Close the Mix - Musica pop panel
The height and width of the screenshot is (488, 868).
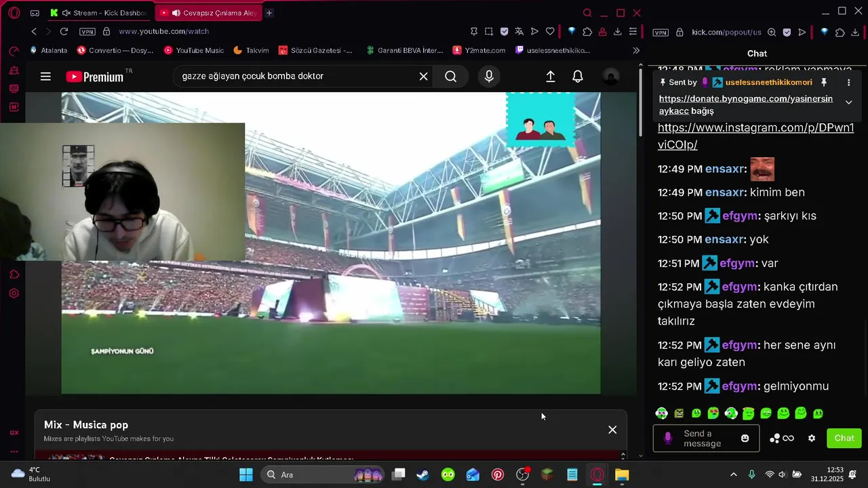point(612,430)
